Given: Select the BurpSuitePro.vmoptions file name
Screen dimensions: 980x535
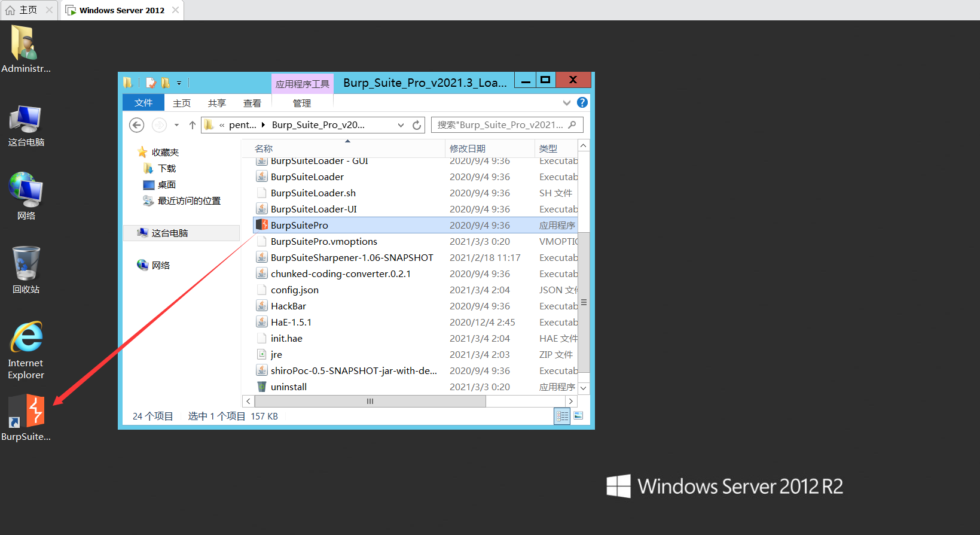Looking at the screenshot, I should tap(324, 241).
